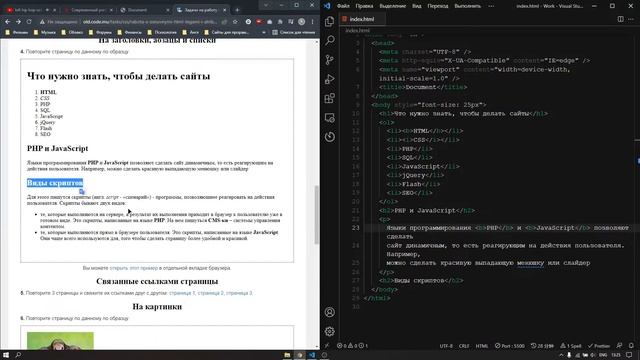This screenshot has height=360, width=640.
Task: Open the Run and Debug view
Action: point(329,79)
